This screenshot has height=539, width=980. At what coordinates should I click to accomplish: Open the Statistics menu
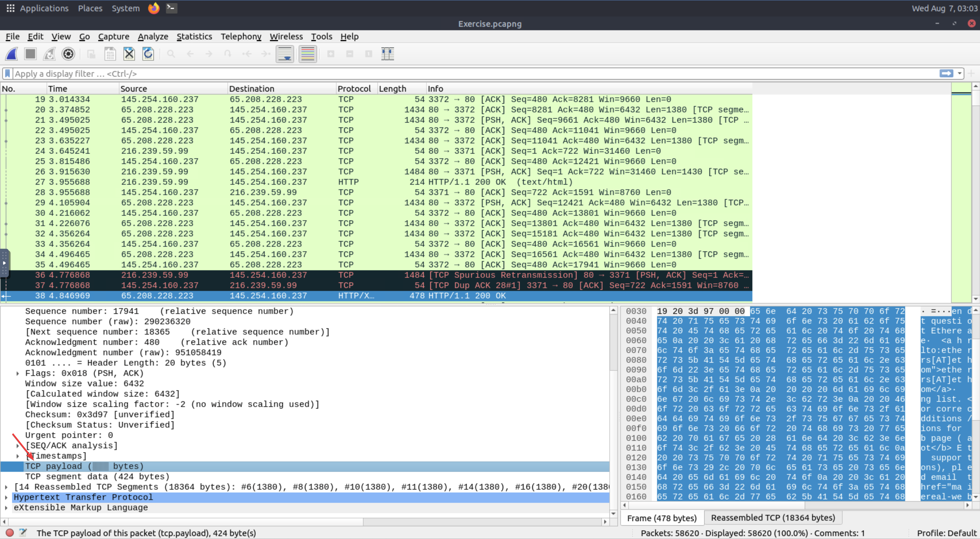coord(194,36)
